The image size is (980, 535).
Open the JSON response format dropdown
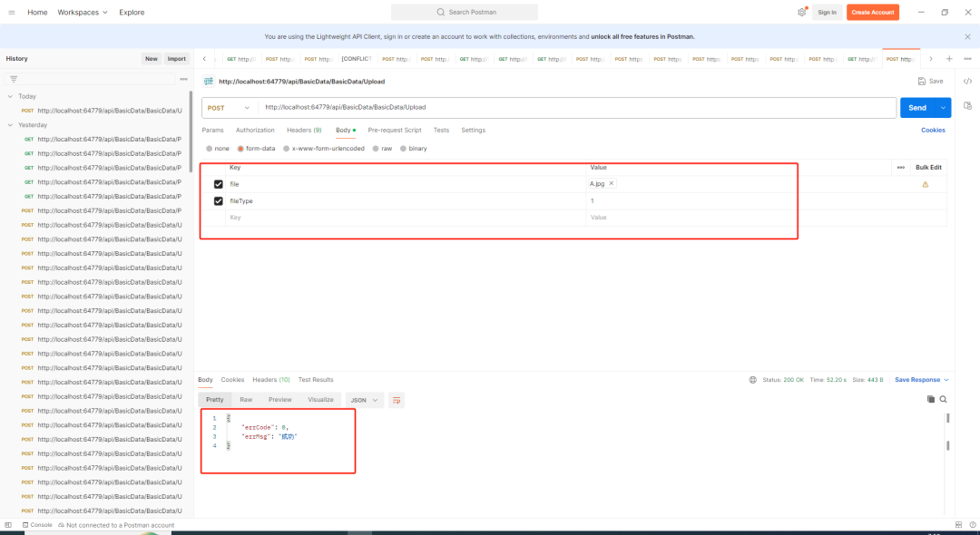tap(365, 400)
